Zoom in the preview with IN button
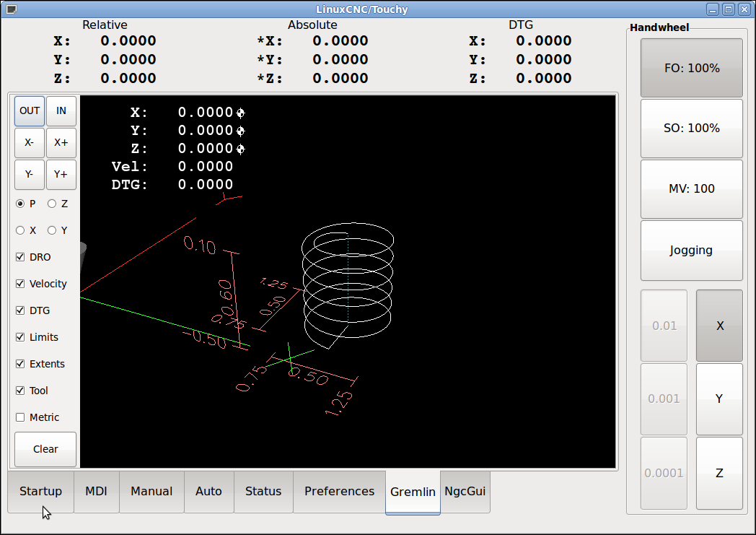Screen dimensions: 756x535 click(61, 111)
